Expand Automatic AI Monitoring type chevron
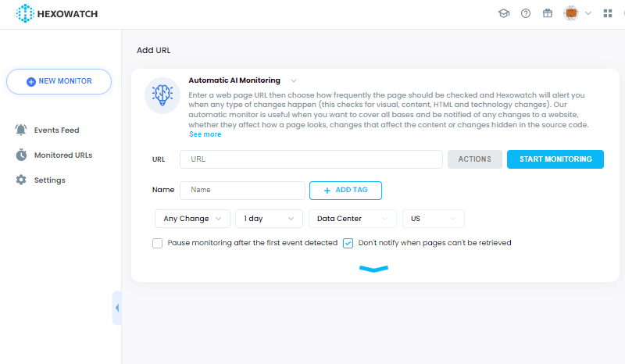 coord(294,81)
